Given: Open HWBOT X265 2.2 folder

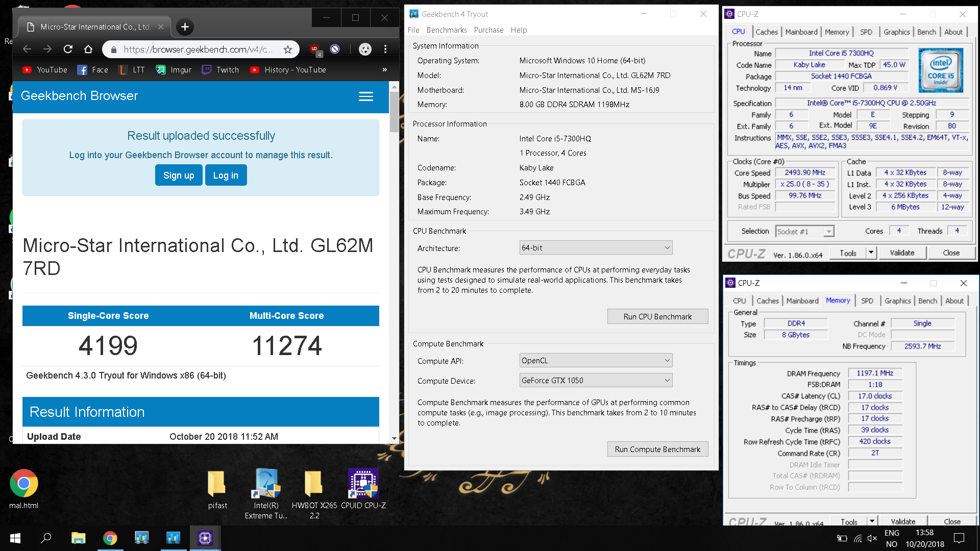Looking at the screenshot, I should (x=314, y=493).
